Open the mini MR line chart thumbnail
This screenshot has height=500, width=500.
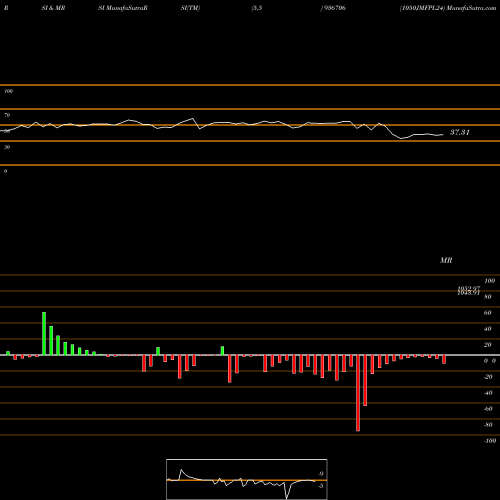247,479
